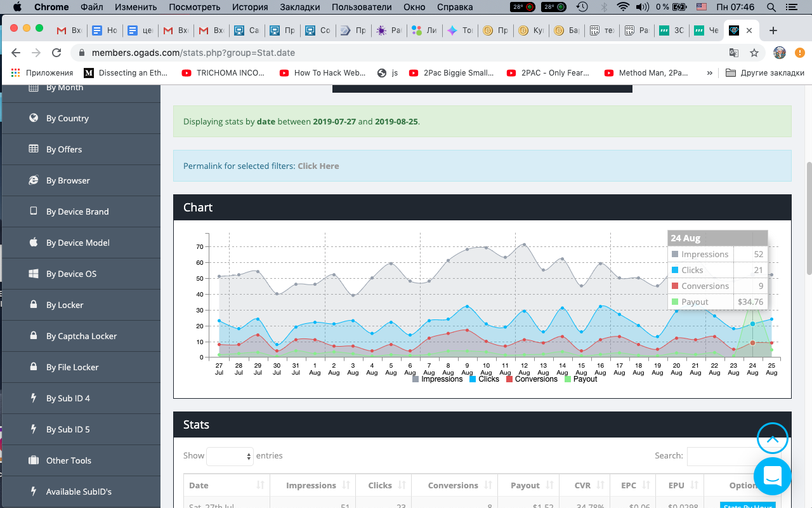Sort the stats table by Conversions

click(x=454, y=485)
